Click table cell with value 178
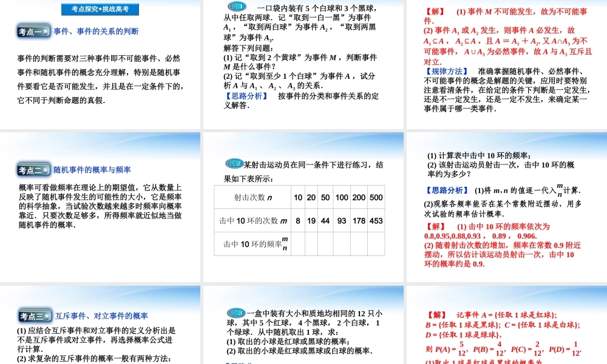Screen dimensions: 607x364 coord(359,220)
